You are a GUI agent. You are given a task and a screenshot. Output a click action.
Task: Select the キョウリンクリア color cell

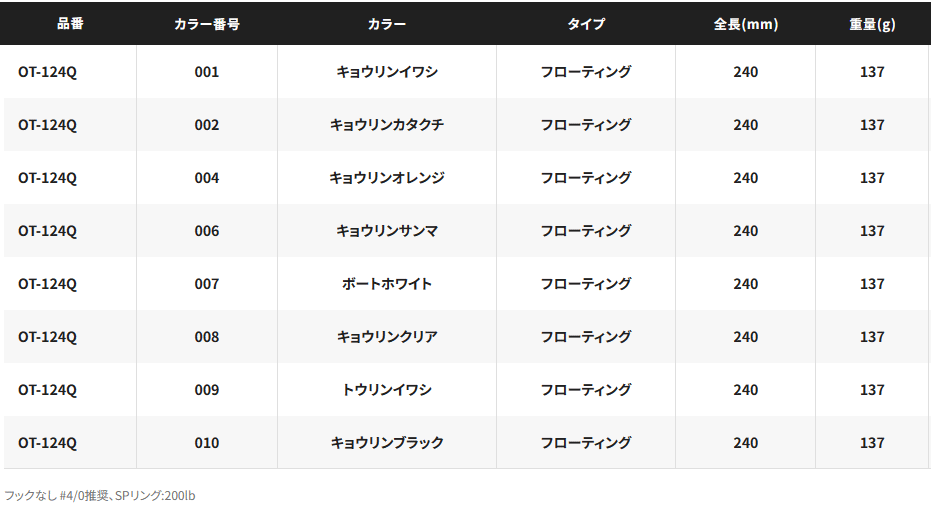(x=387, y=336)
